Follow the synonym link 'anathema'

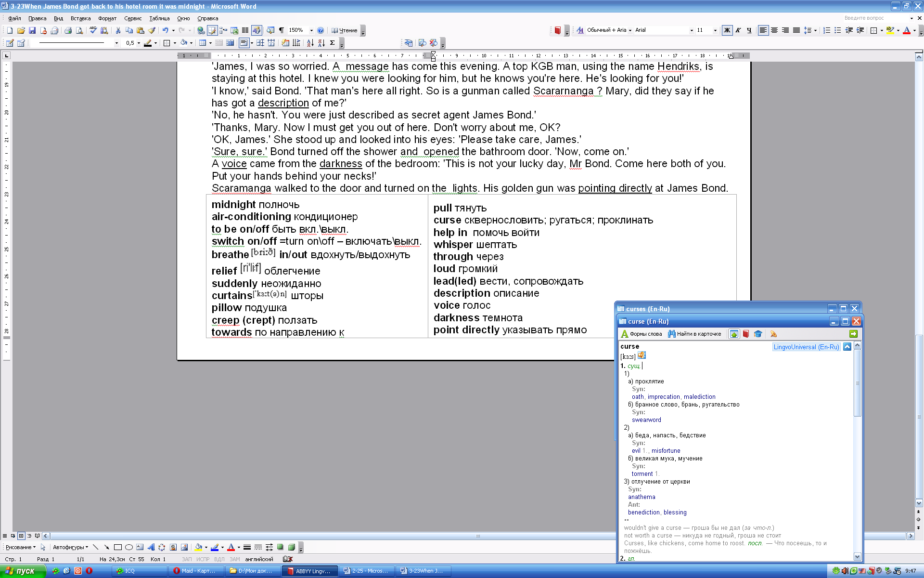pos(642,497)
